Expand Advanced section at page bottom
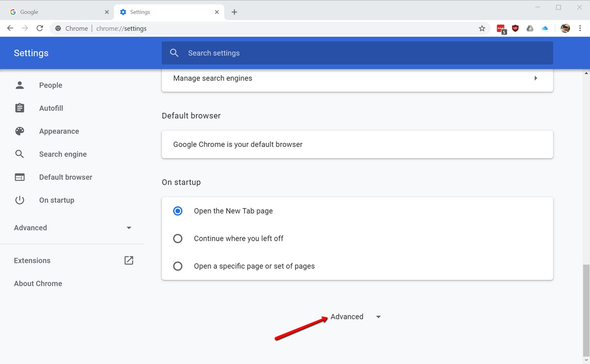The image size is (590, 364). pyautogui.click(x=355, y=317)
